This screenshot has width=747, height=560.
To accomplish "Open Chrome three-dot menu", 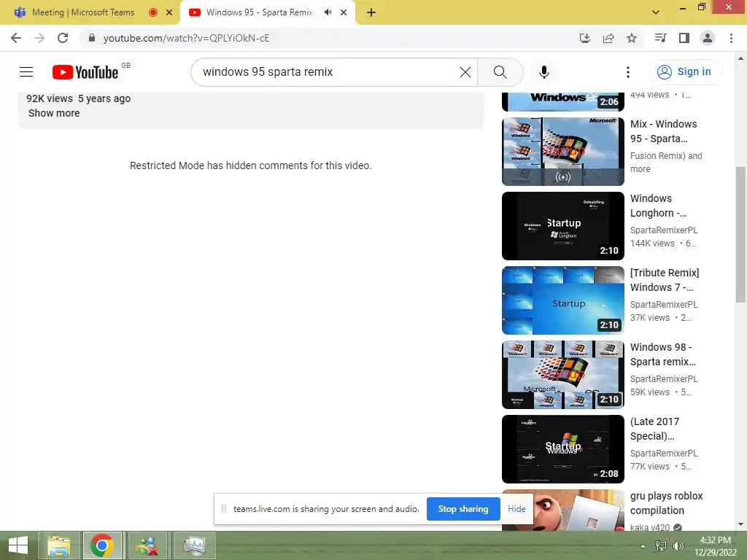I will 731,38.
